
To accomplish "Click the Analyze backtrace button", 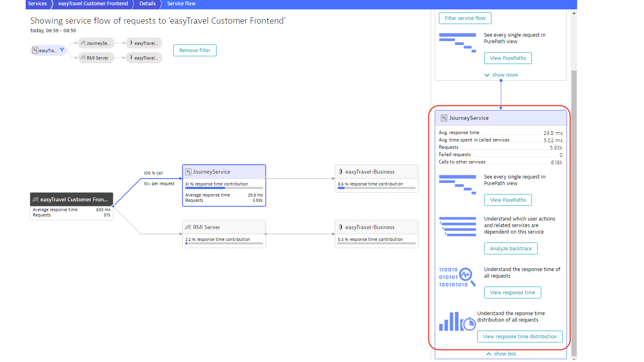I will pos(511,249).
